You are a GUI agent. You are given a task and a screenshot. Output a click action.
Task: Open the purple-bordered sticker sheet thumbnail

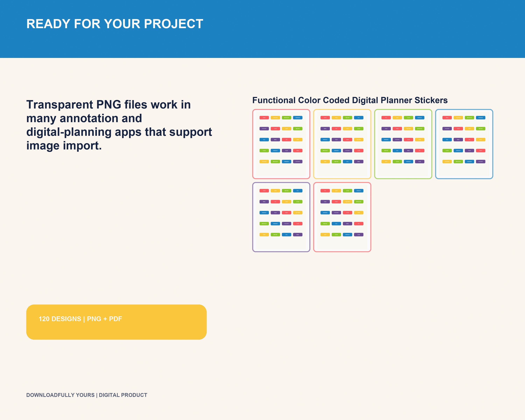click(281, 217)
